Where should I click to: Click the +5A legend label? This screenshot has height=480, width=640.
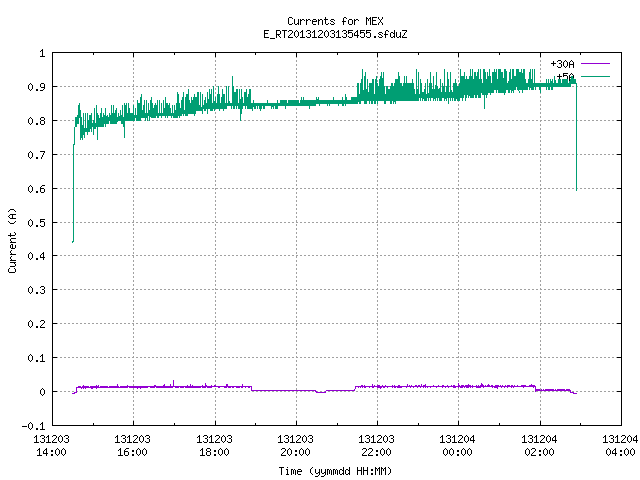coord(565,77)
